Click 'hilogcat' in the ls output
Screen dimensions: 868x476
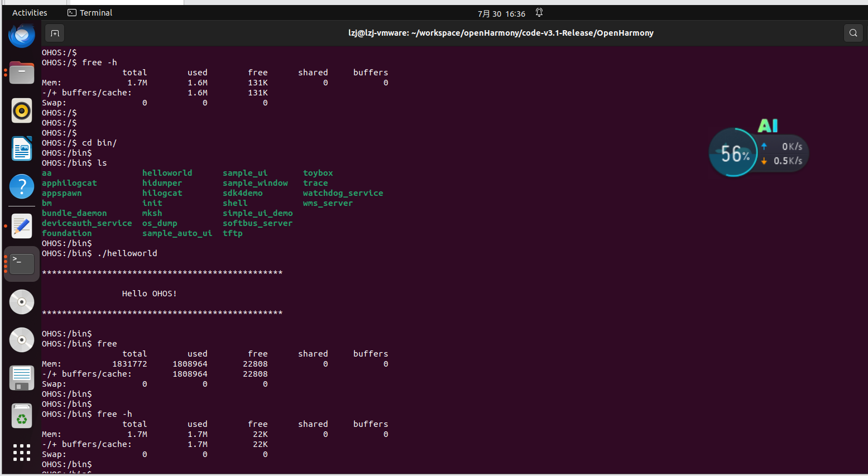click(x=162, y=193)
